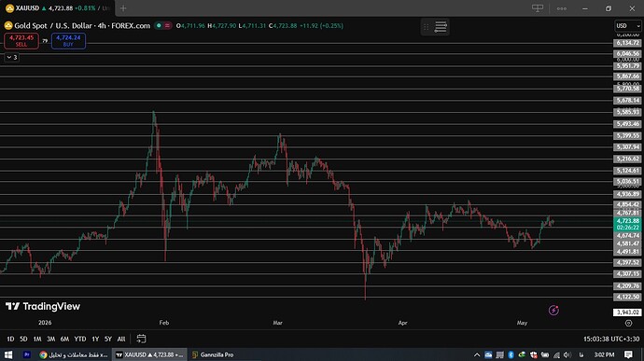The width and height of the screenshot is (644, 361).
Task: Click the SELL 4,723.45 button
Action: pos(21,41)
